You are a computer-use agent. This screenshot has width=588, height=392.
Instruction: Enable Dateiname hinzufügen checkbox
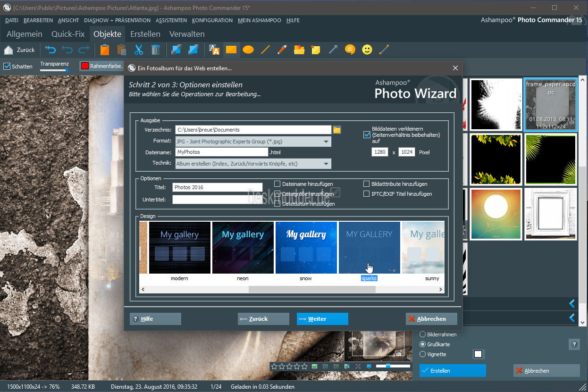pyautogui.click(x=277, y=184)
